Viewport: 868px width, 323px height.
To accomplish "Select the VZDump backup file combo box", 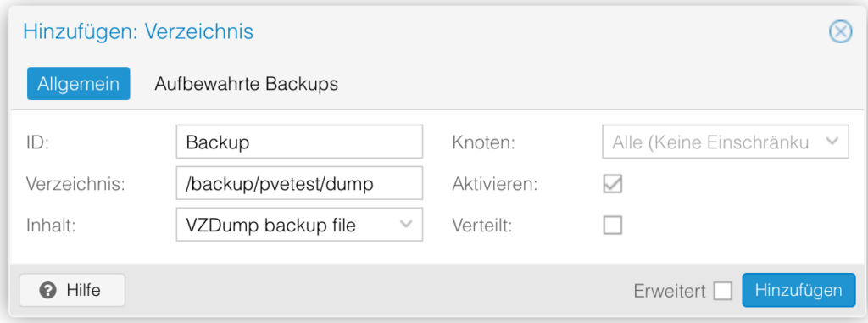I will pos(299,225).
